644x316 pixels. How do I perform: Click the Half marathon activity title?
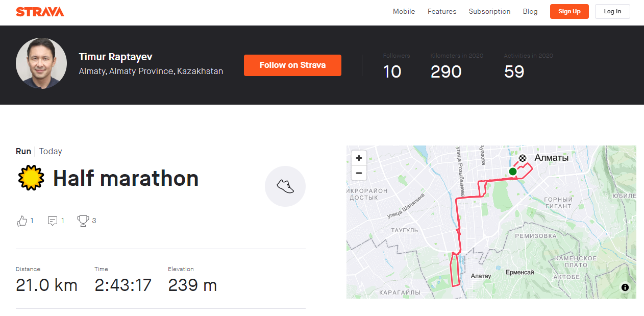tap(126, 178)
